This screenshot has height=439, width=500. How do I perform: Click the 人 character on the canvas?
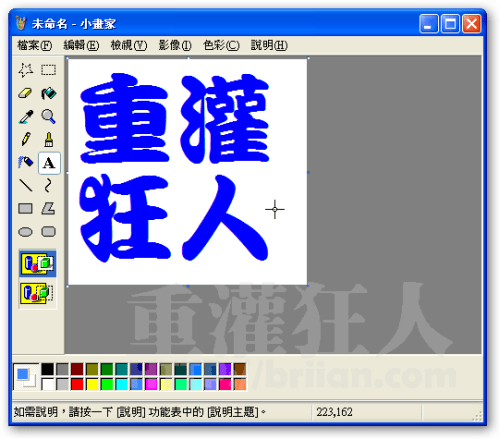(x=225, y=217)
